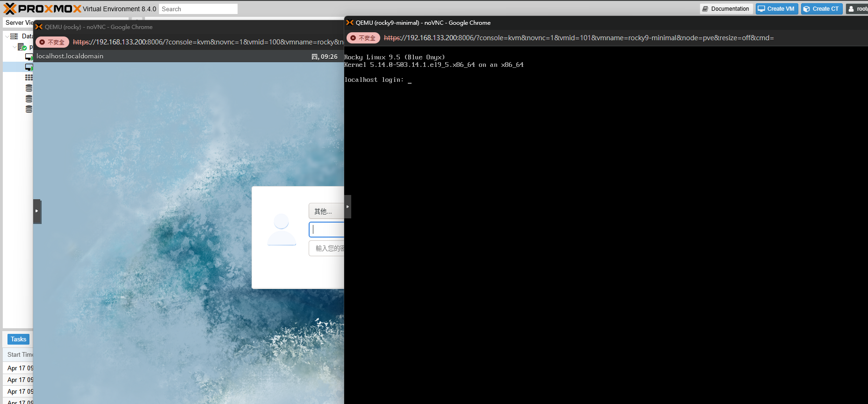Select the Datacenter server icon
This screenshot has height=404, width=868.
(14, 36)
